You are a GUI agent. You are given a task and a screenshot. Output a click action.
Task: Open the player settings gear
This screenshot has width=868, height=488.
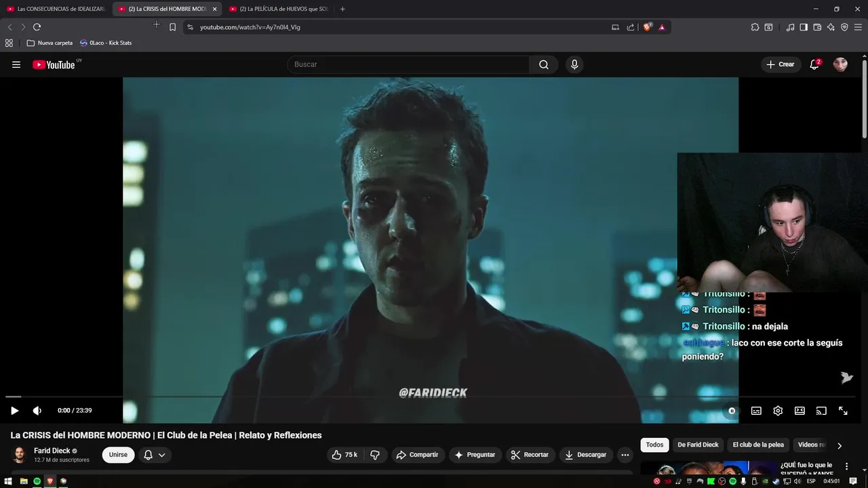778,410
